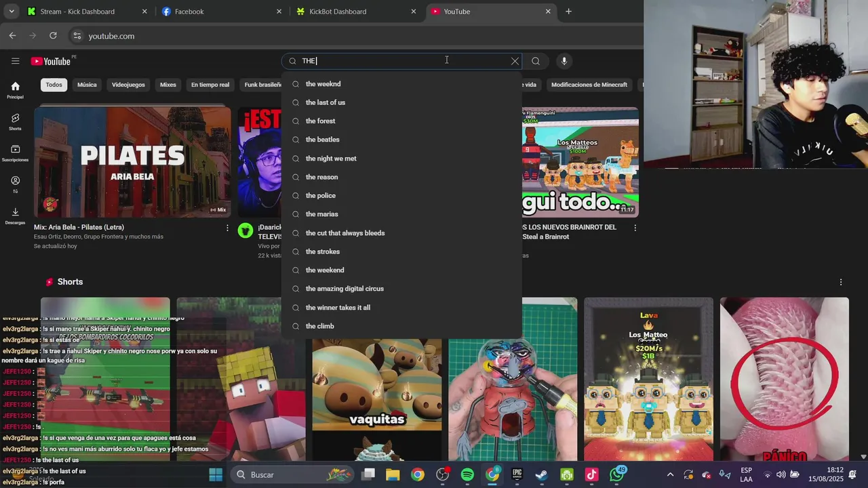The width and height of the screenshot is (868, 488).
Task: Open a new browser tab
Action: click(x=568, y=12)
